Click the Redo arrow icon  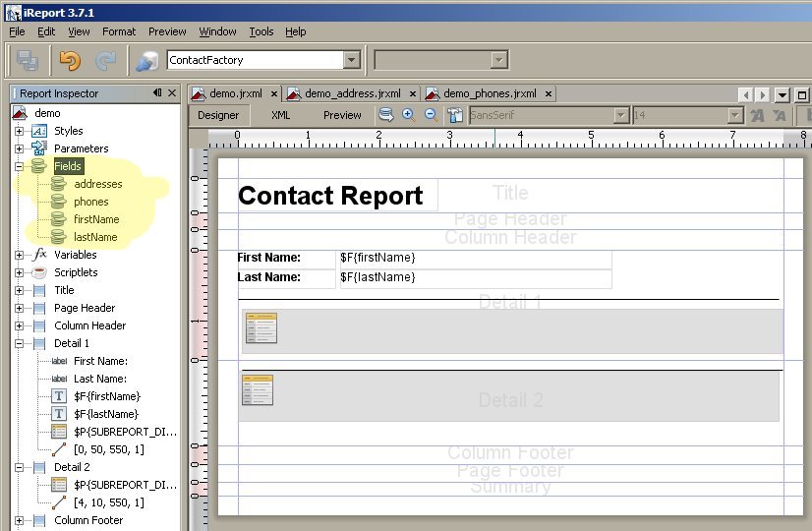coord(105,61)
